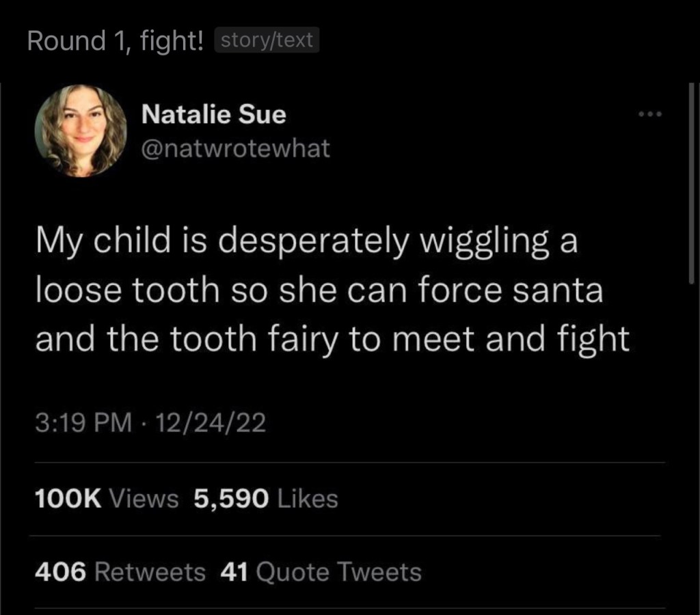Open the 5,590 Likes list
Screen dimensions: 700x615
point(266,499)
